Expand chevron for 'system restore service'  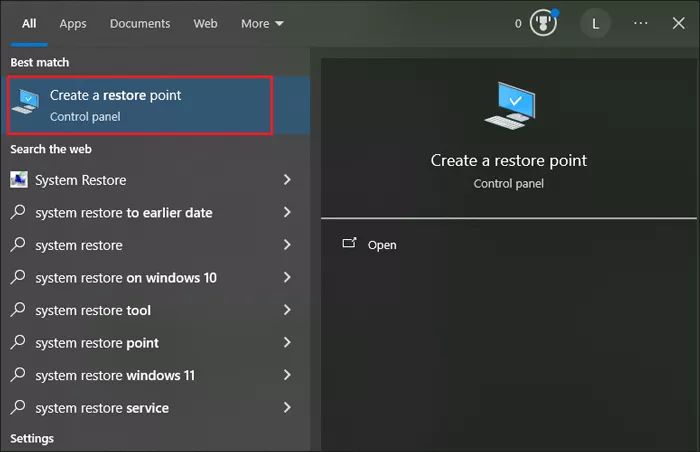click(287, 408)
